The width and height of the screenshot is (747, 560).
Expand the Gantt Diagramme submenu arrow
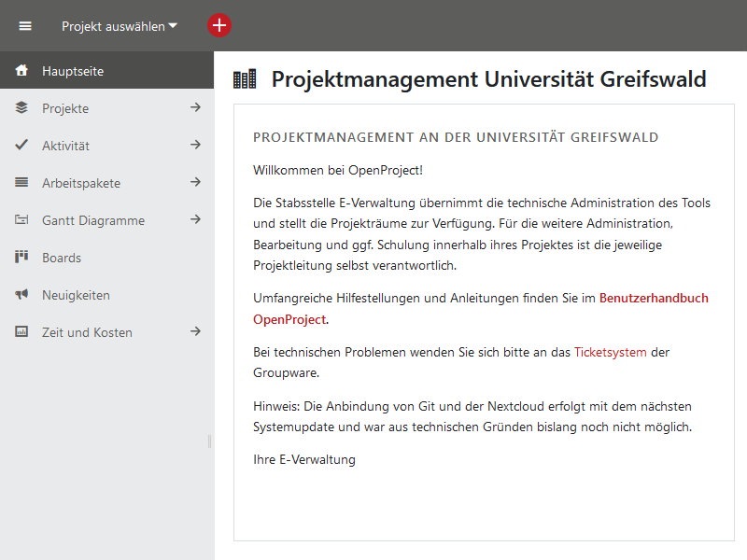(x=195, y=219)
